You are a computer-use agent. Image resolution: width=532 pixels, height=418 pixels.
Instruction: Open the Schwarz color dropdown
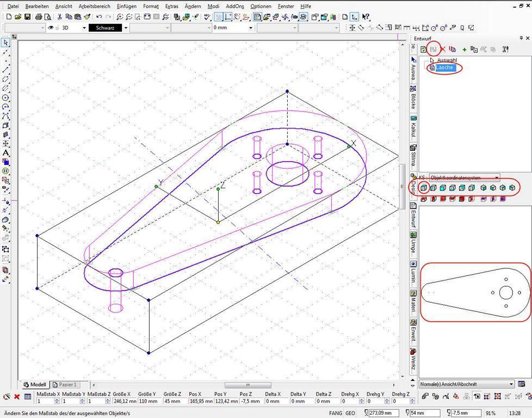click(126, 28)
